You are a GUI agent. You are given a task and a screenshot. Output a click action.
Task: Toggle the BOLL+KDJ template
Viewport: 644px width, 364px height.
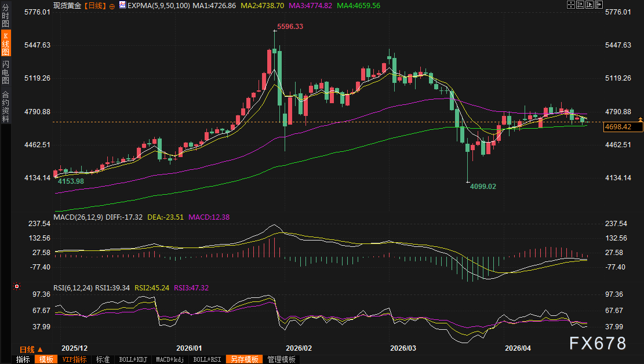133,359
